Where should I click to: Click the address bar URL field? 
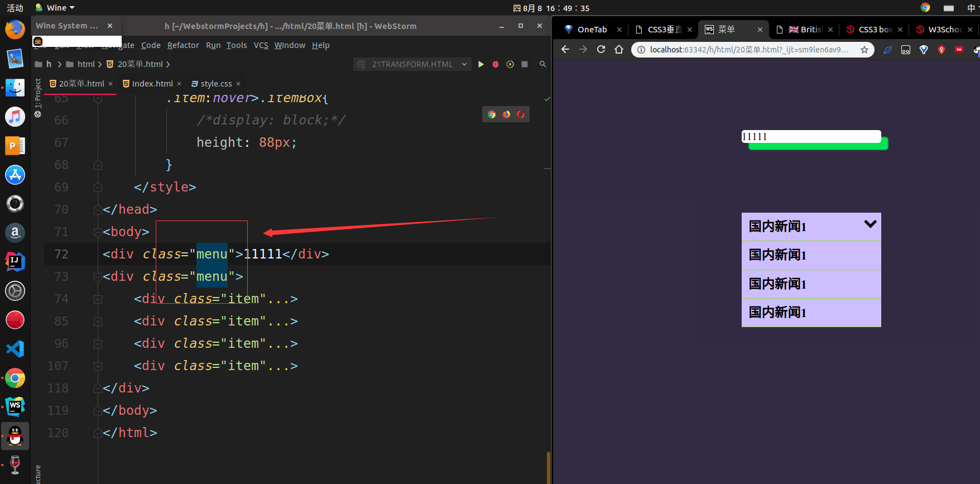pos(750,50)
